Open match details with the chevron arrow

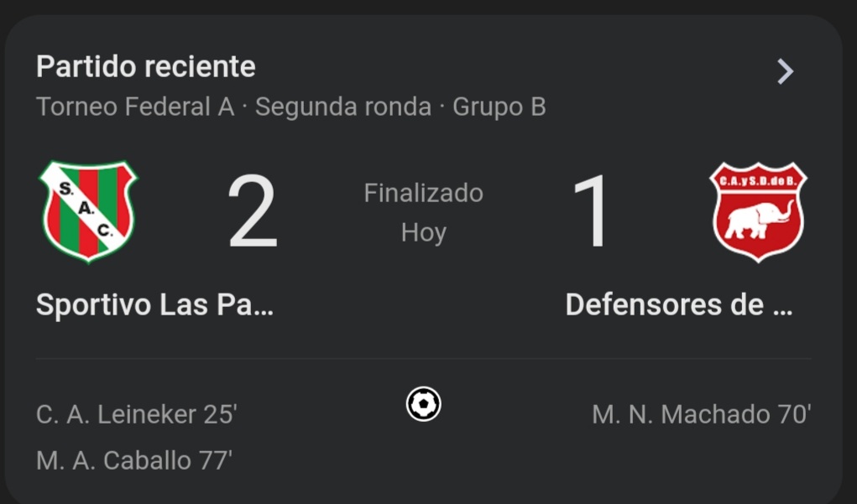coord(785,71)
